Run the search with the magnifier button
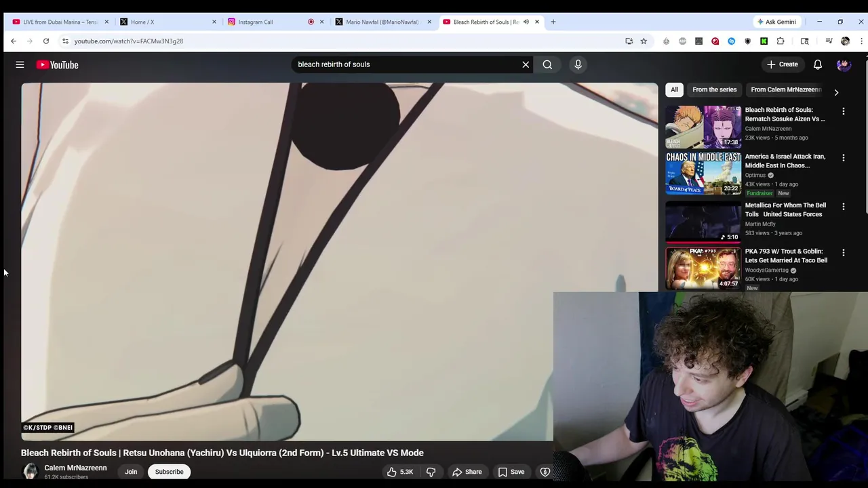Image resolution: width=868 pixels, height=488 pixels. [x=547, y=64]
